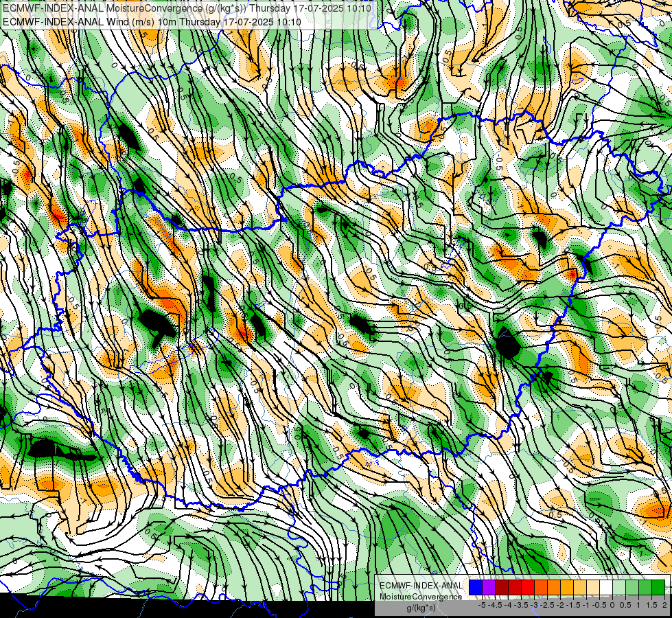Click the positive 0.5 tick label in legend
The image size is (672, 618).
coord(625,605)
